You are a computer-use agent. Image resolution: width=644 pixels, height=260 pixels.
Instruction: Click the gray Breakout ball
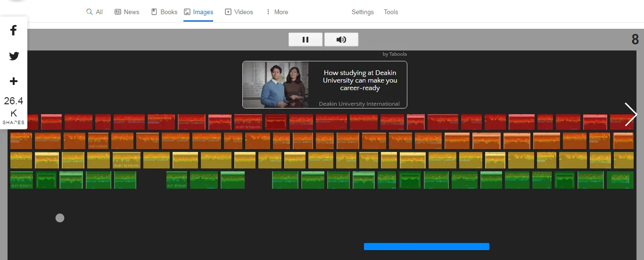point(60,218)
